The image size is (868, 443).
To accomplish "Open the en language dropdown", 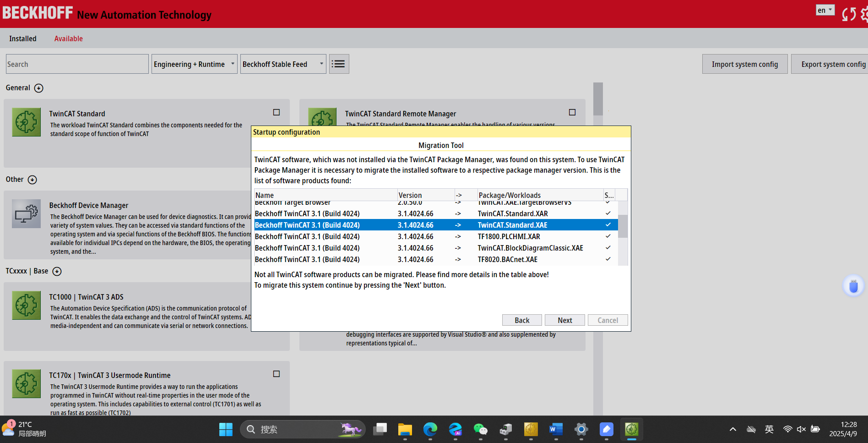I will coord(825,10).
